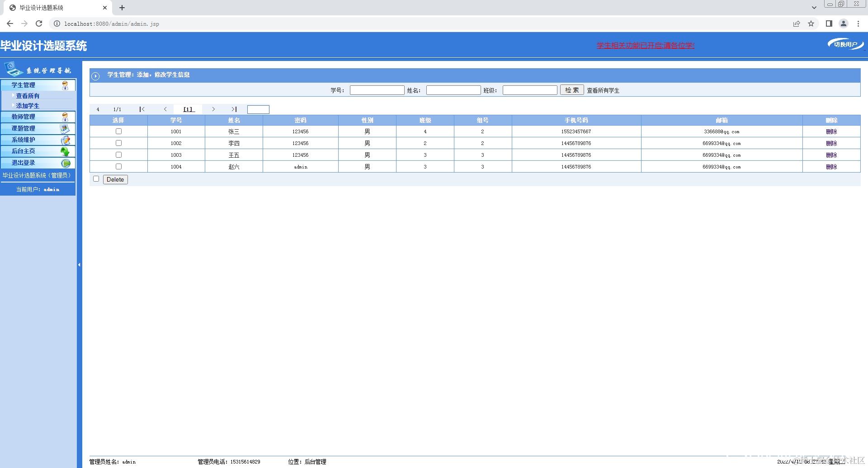Open tab search chevron in title bar
The height and width of the screenshot is (468, 868).
tap(814, 8)
